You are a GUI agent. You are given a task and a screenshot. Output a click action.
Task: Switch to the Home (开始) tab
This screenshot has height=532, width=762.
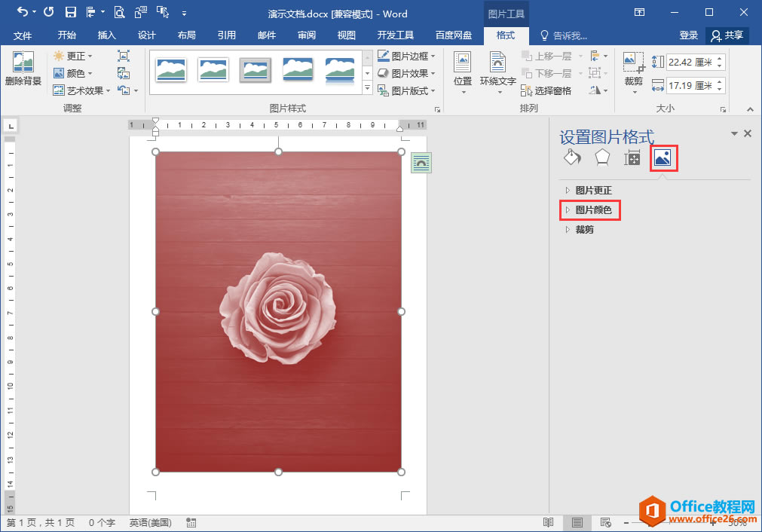[66, 35]
